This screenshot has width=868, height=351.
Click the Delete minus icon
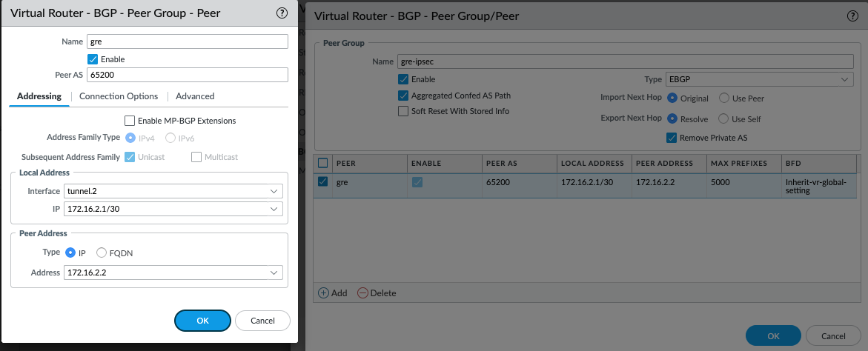[362, 292]
